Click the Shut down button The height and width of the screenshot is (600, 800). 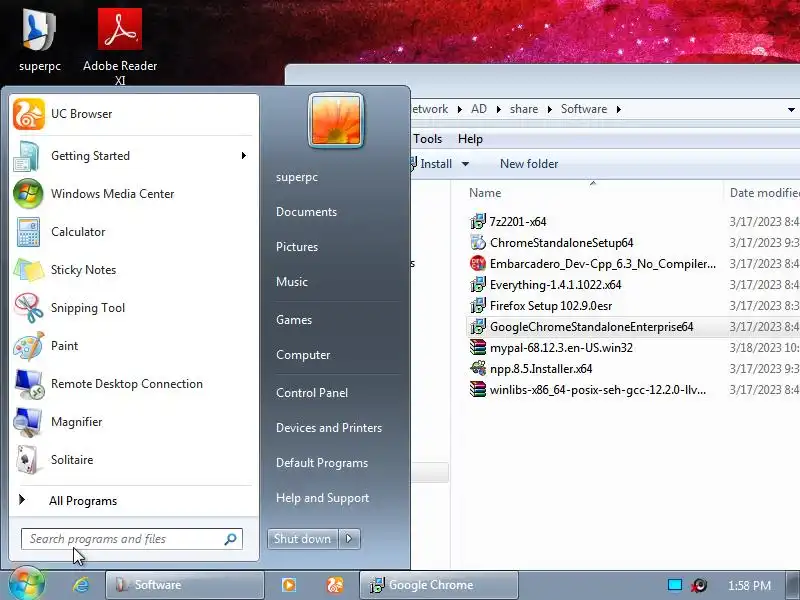pyautogui.click(x=303, y=539)
